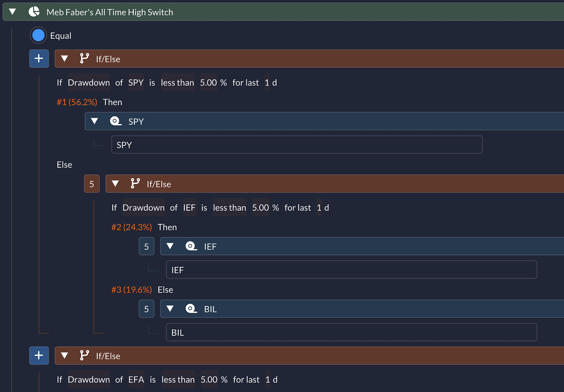The image size is (564, 392).
Task: Click the SPY group asset icon
Action: pyautogui.click(x=115, y=121)
